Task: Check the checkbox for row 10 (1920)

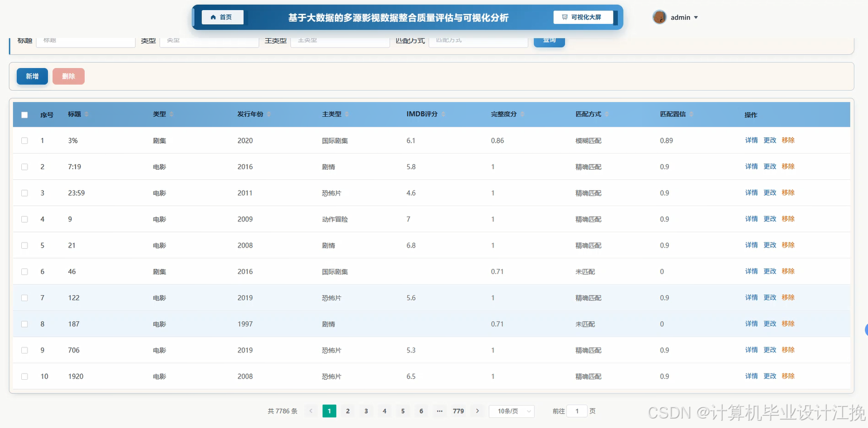Action: point(25,376)
